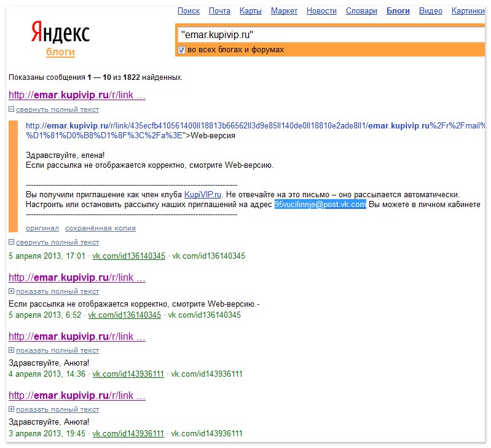This screenshot has width=491, height=448.
Task: Open the Словари navigation link
Action: pyautogui.click(x=361, y=10)
